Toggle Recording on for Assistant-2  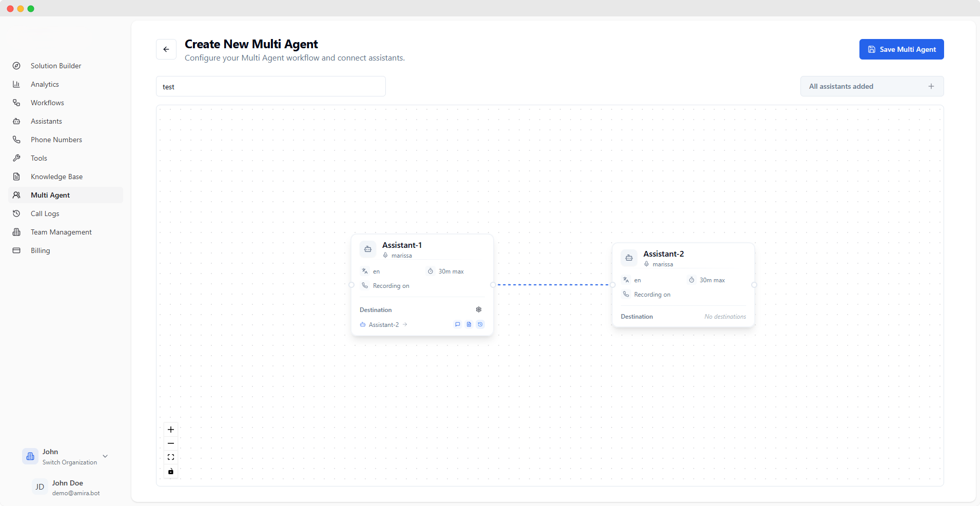pyautogui.click(x=652, y=294)
